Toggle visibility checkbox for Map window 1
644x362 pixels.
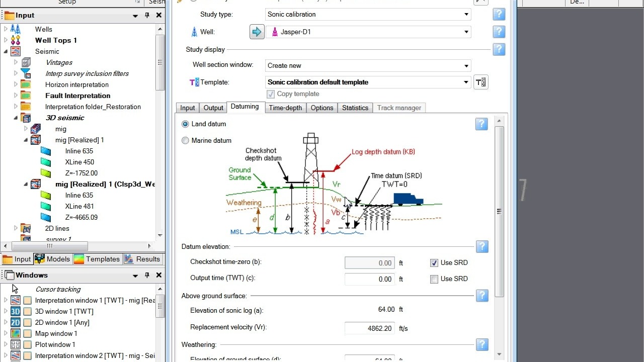27,333
